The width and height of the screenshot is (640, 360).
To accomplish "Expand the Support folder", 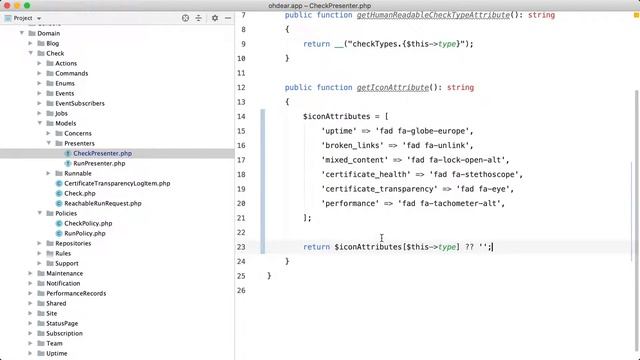I will point(39,263).
